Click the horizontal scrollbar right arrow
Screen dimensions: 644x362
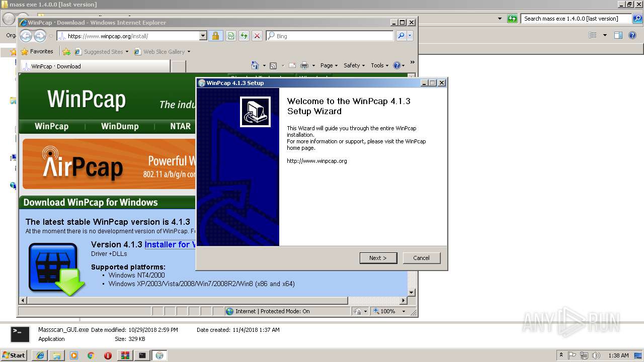click(403, 301)
